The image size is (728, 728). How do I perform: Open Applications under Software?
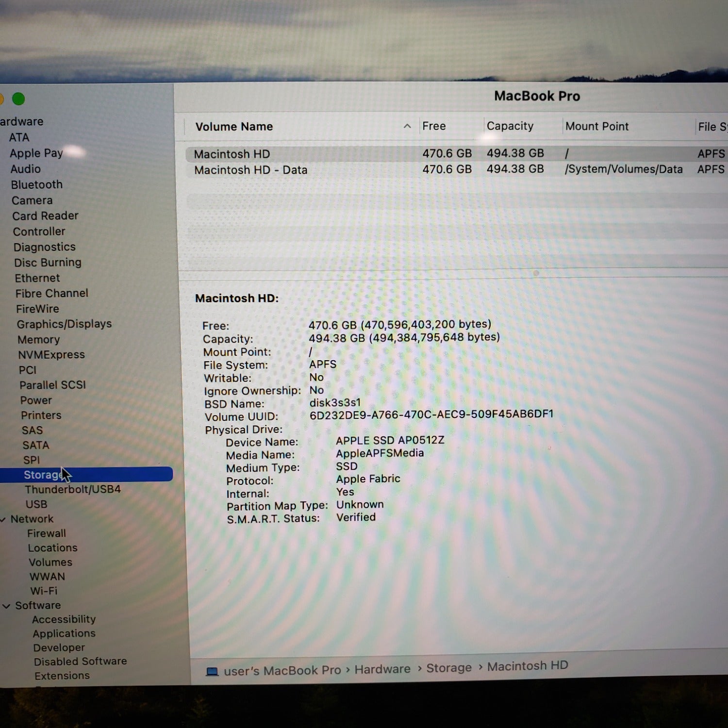(x=64, y=633)
